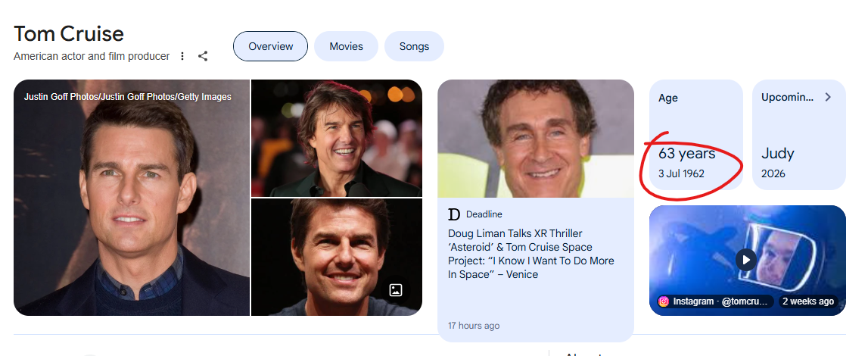Switch to the Songs tab
868x356 pixels.
tap(414, 46)
